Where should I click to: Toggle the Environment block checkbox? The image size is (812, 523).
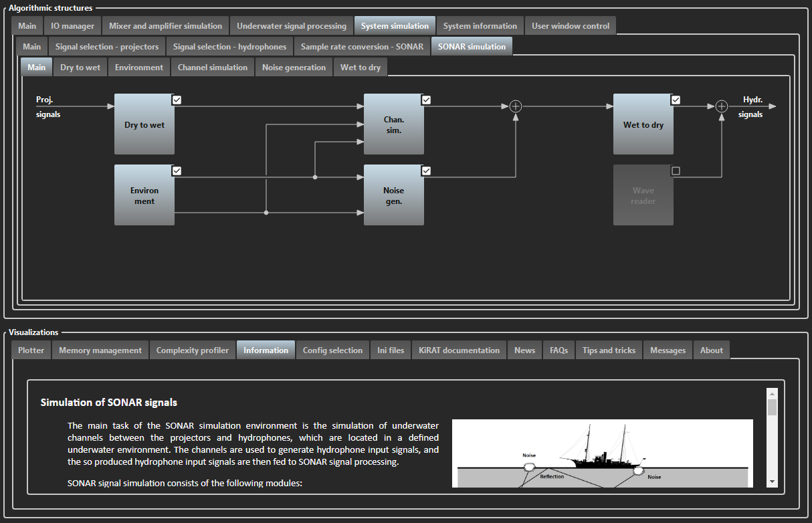[x=177, y=171]
